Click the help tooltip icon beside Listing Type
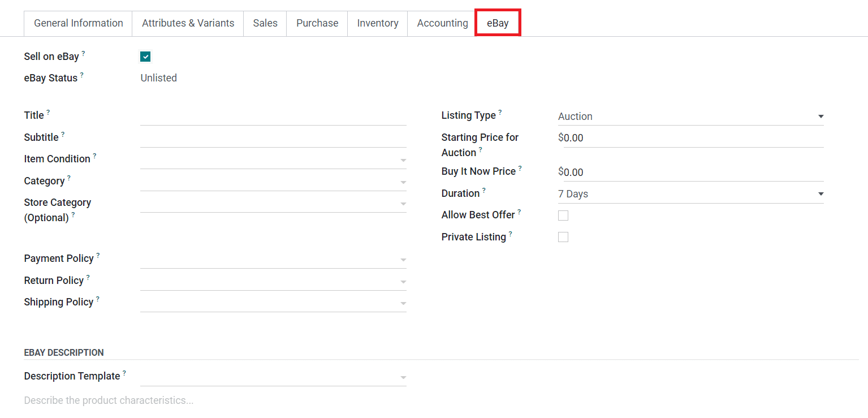Viewport: 868px width, 418px height. [x=500, y=112]
